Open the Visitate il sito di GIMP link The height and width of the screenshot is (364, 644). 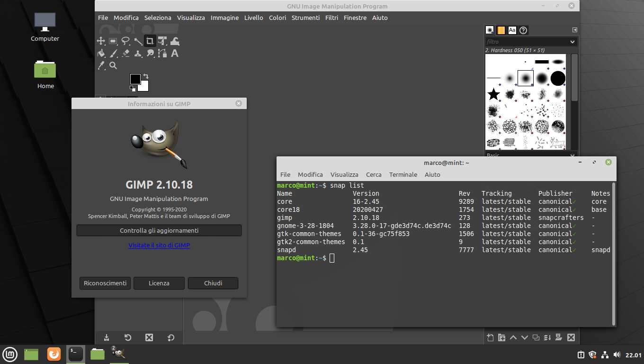point(159,246)
